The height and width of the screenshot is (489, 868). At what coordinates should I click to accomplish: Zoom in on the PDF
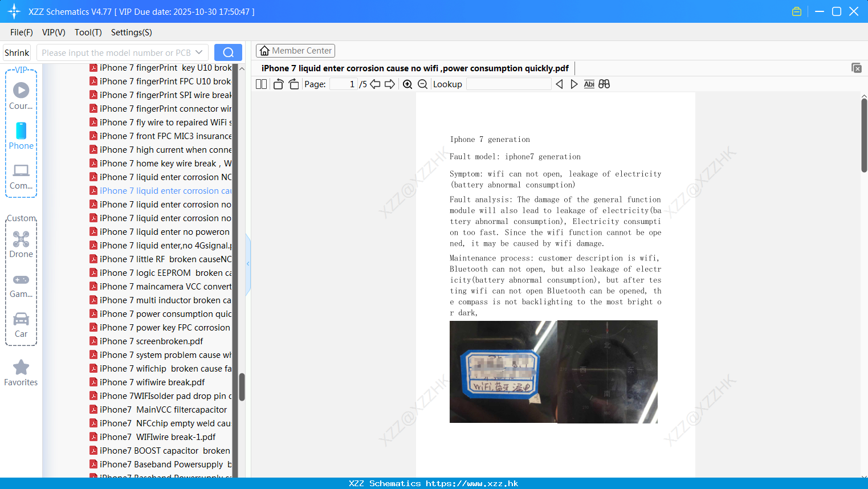click(407, 84)
